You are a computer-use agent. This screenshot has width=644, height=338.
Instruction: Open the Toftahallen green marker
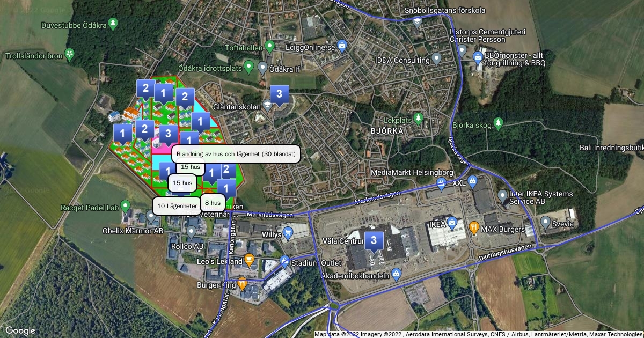click(270, 46)
